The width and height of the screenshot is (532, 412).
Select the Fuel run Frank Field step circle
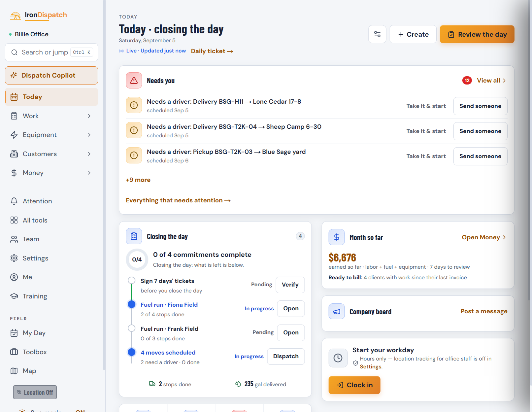[131, 328]
